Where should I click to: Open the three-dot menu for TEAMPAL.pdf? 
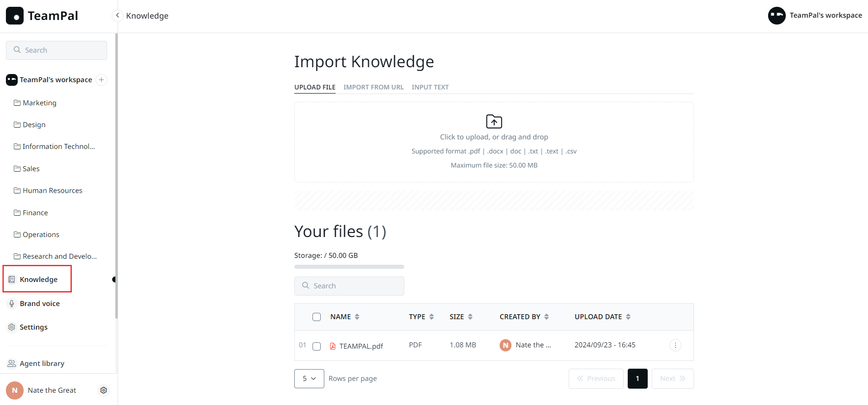(x=675, y=346)
